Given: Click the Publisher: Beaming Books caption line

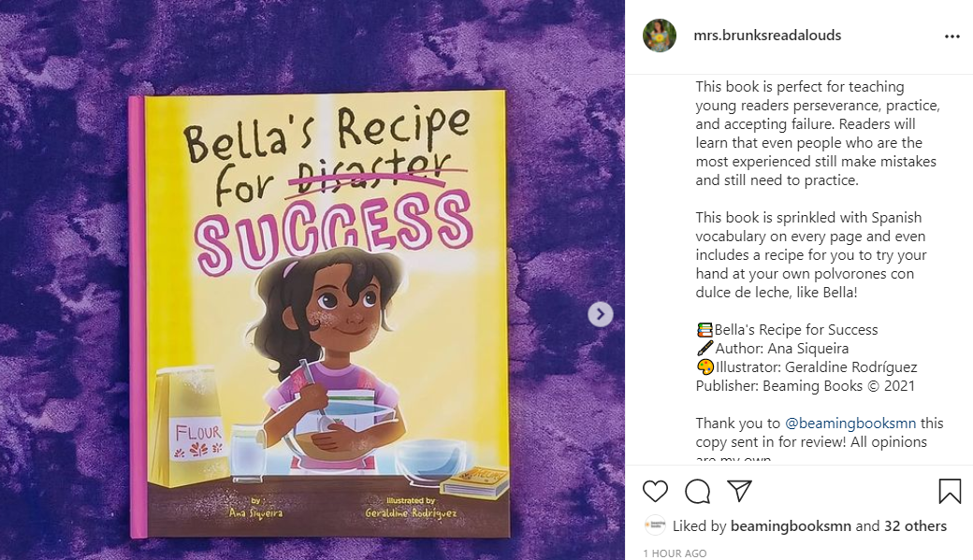Looking at the screenshot, I should 805,385.
